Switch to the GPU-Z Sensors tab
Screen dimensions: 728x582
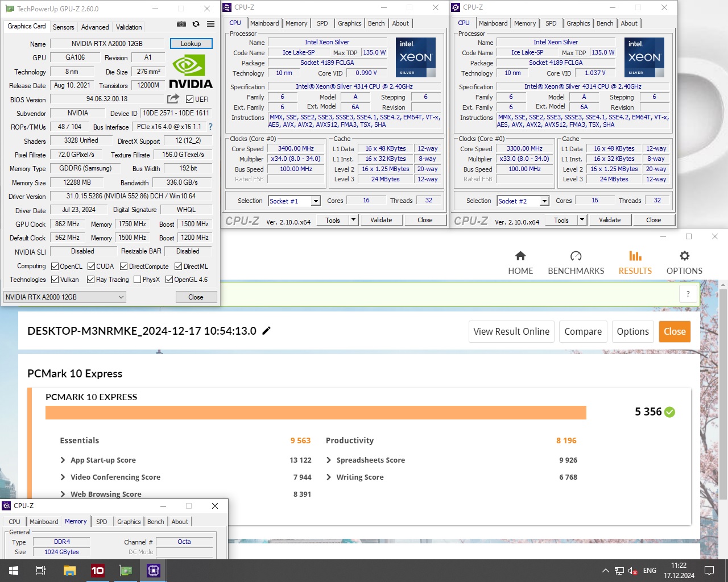point(63,27)
